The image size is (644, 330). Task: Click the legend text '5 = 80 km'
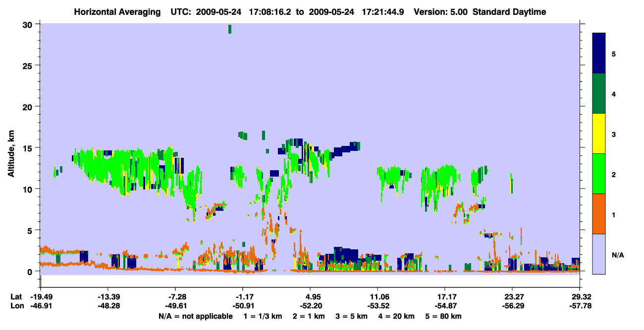(443, 316)
